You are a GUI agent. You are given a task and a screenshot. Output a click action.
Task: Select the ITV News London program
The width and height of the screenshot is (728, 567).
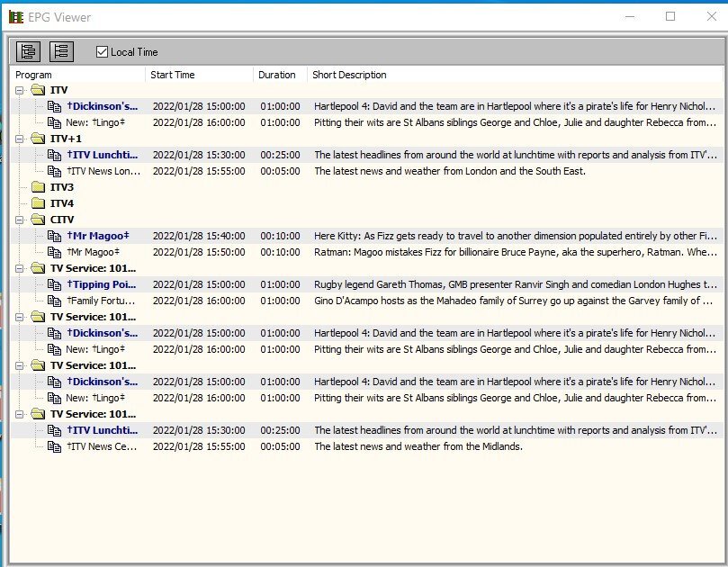click(103, 171)
